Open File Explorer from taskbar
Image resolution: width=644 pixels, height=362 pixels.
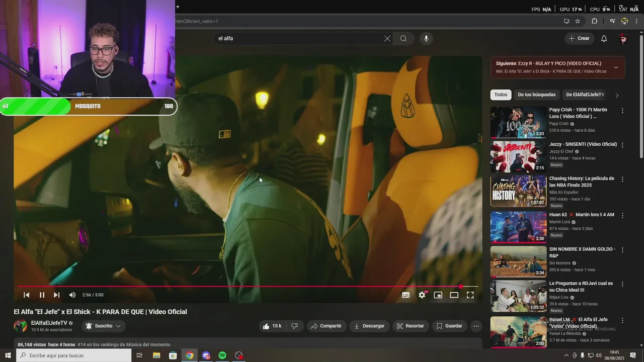click(x=156, y=355)
